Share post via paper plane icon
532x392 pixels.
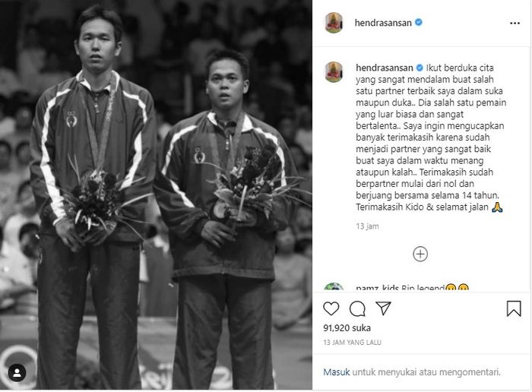(x=383, y=308)
